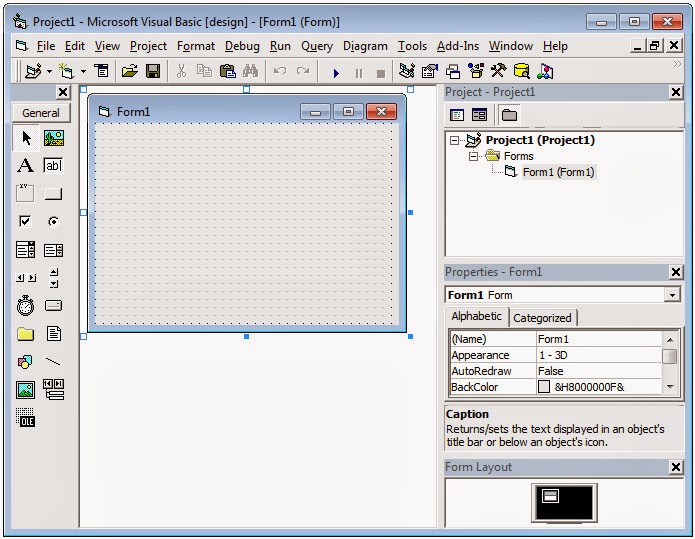Open the Add-Ins menu

pos(458,46)
